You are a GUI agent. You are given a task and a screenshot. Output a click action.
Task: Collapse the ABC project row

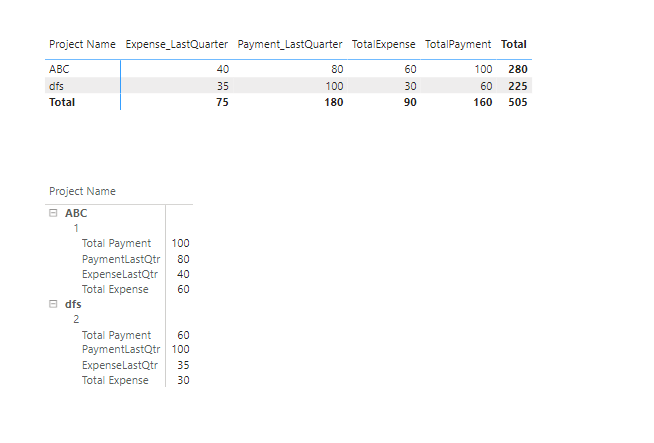coord(53,213)
